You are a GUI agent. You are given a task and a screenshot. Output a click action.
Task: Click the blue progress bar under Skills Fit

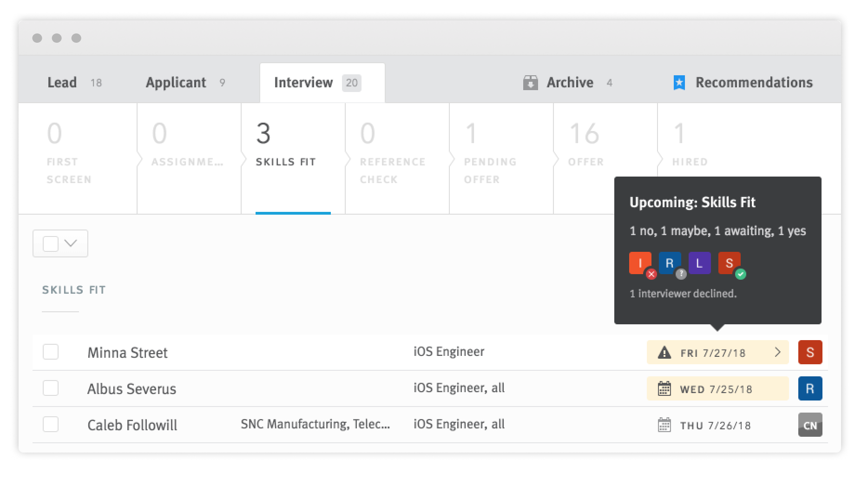coord(294,213)
